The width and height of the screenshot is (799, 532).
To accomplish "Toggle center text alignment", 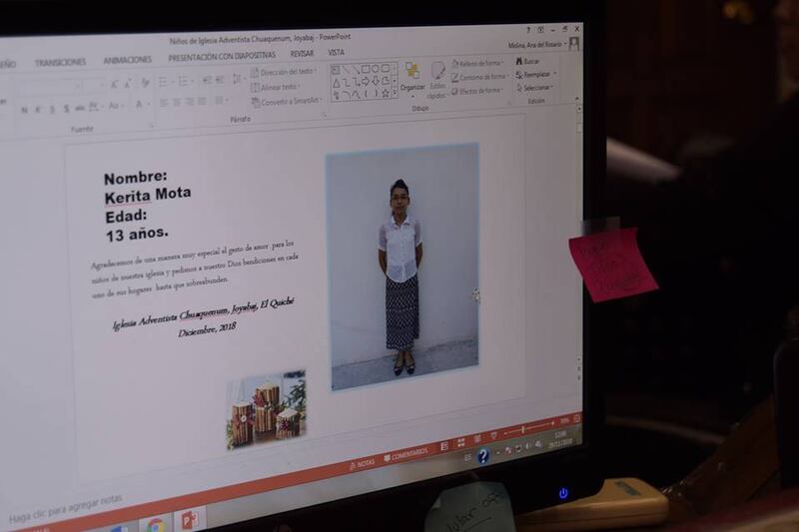I will pos(177,103).
